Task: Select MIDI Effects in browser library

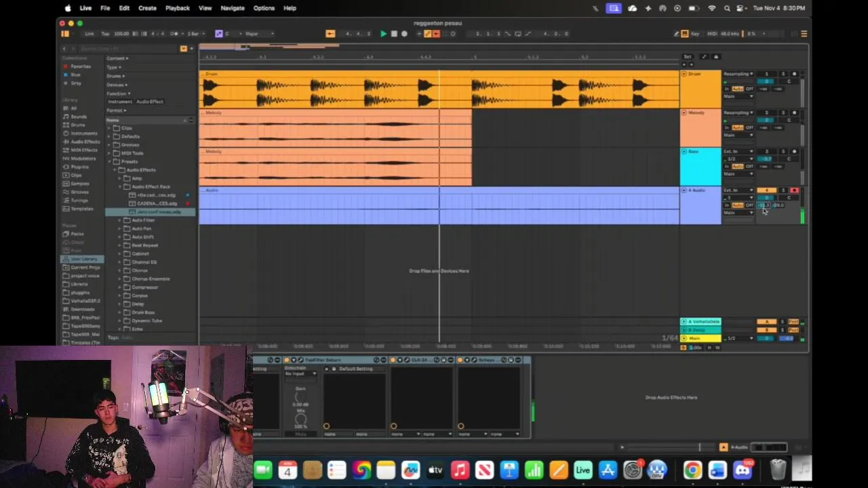Action: 84,150
